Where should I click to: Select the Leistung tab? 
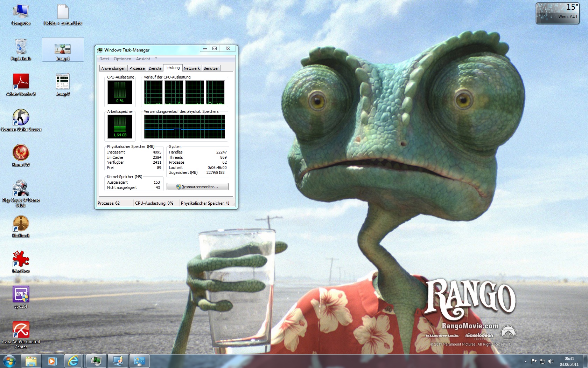[173, 68]
